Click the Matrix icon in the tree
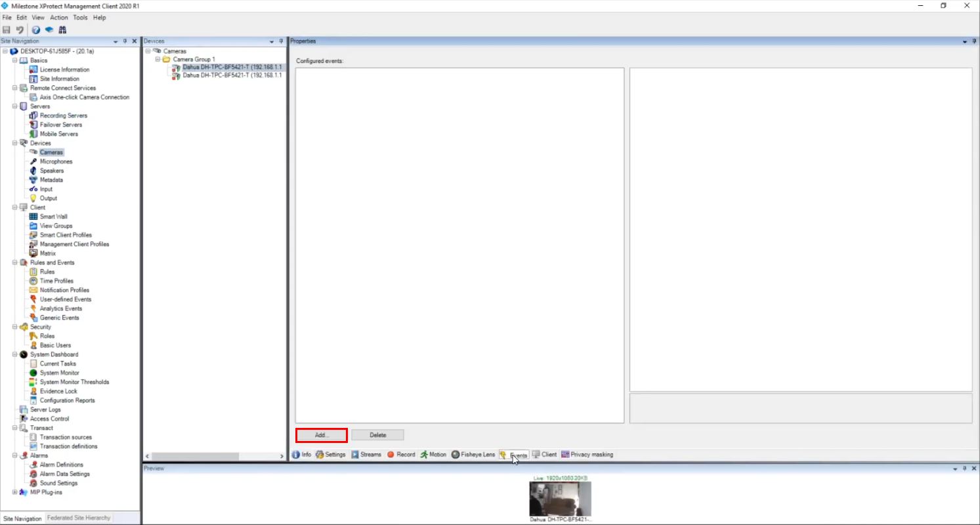The height and width of the screenshot is (525, 980). 34,253
